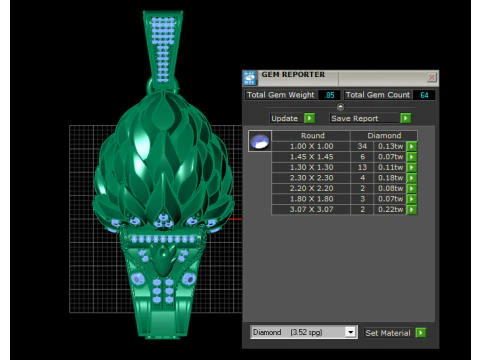Screen dimensions: 480x360
Task: Click the green arrow next to Set Material
Action: (421, 333)
